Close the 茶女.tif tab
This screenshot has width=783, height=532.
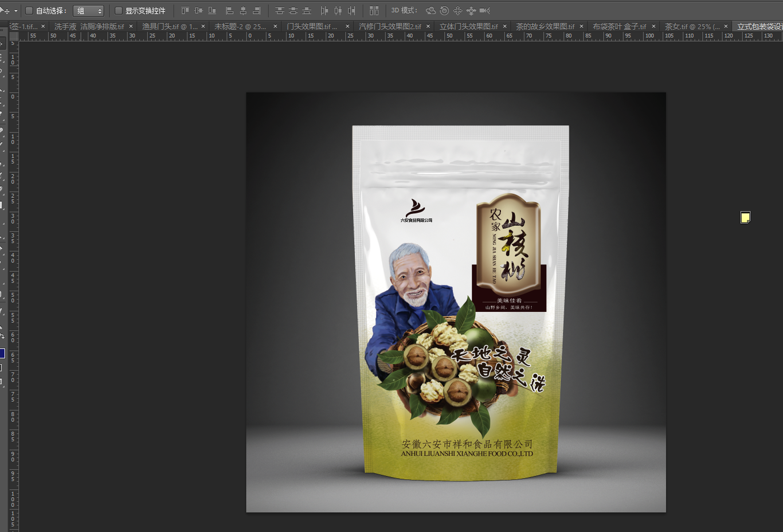(x=726, y=26)
